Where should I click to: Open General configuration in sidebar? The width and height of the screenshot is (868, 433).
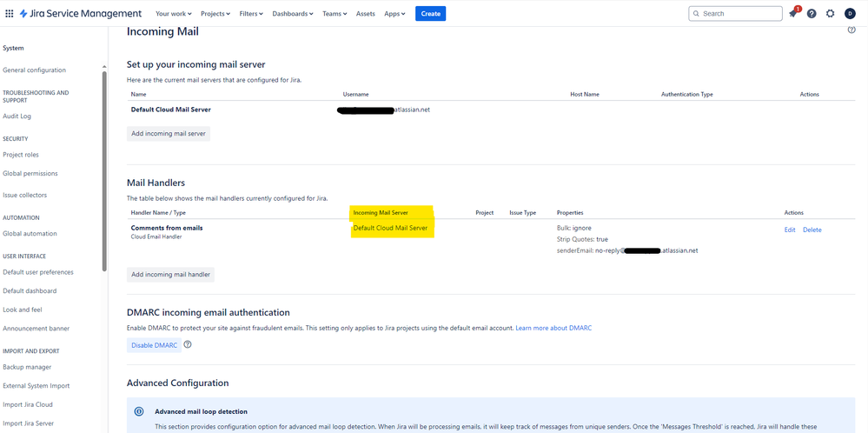click(35, 70)
